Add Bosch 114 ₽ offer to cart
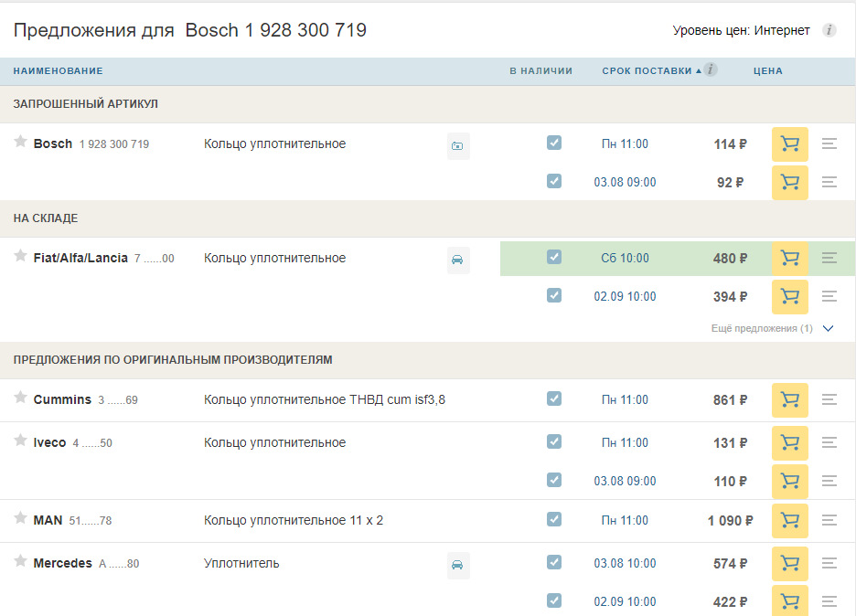 click(789, 144)
